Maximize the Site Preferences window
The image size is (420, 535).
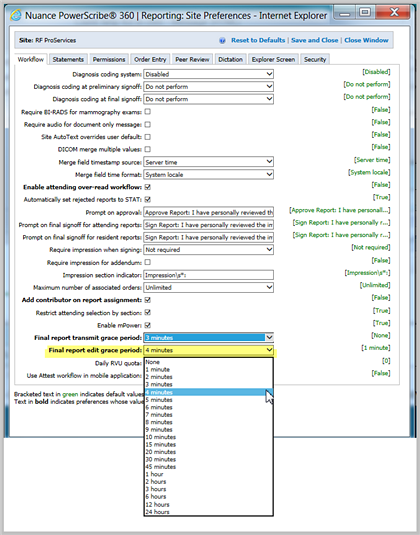coord(365,13)
